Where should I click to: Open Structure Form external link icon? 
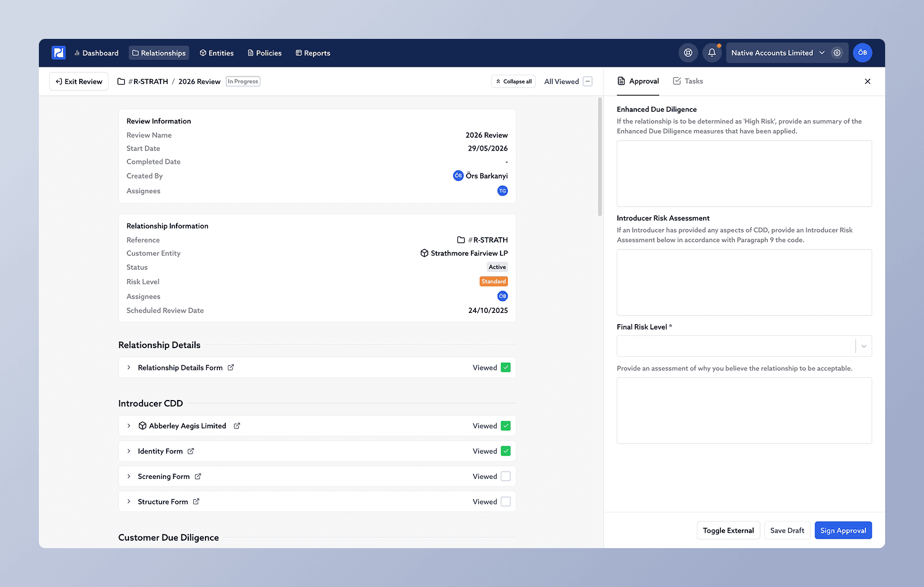196,502
